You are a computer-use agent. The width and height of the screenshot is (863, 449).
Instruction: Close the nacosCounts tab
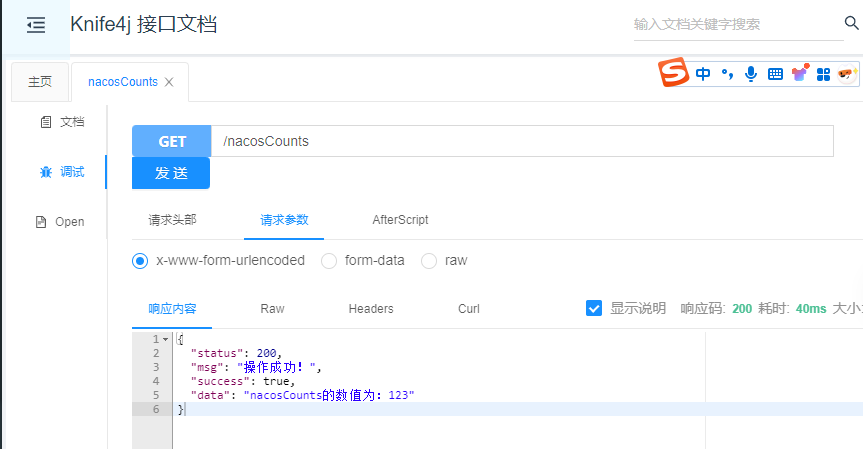click(x=169, y=82)
